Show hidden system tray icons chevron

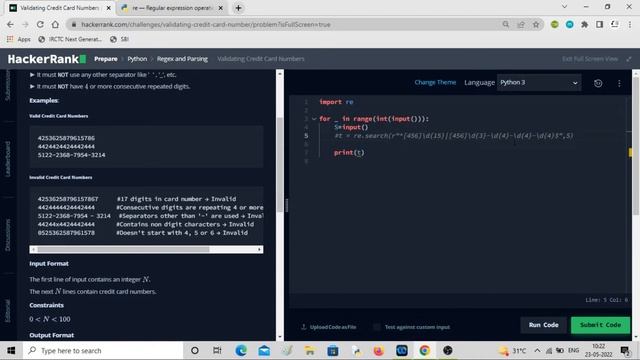(537, 351)
